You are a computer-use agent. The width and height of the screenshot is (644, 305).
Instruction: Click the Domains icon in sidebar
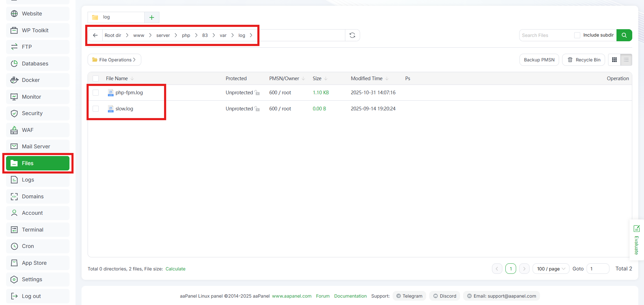[14, 197]
